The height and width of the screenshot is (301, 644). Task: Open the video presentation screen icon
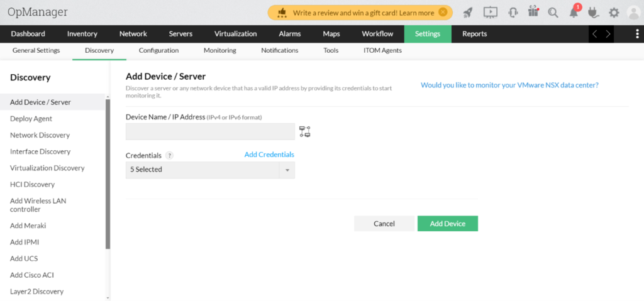[x=491, y=13]
